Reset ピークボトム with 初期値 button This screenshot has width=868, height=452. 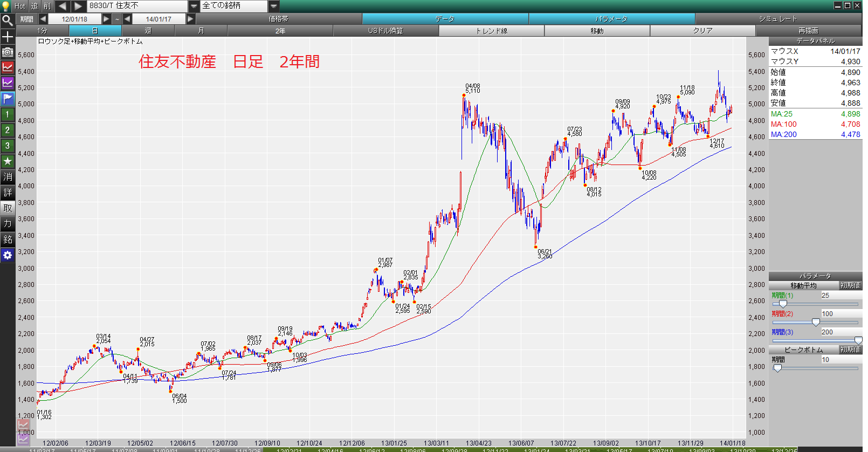[851, 350]
